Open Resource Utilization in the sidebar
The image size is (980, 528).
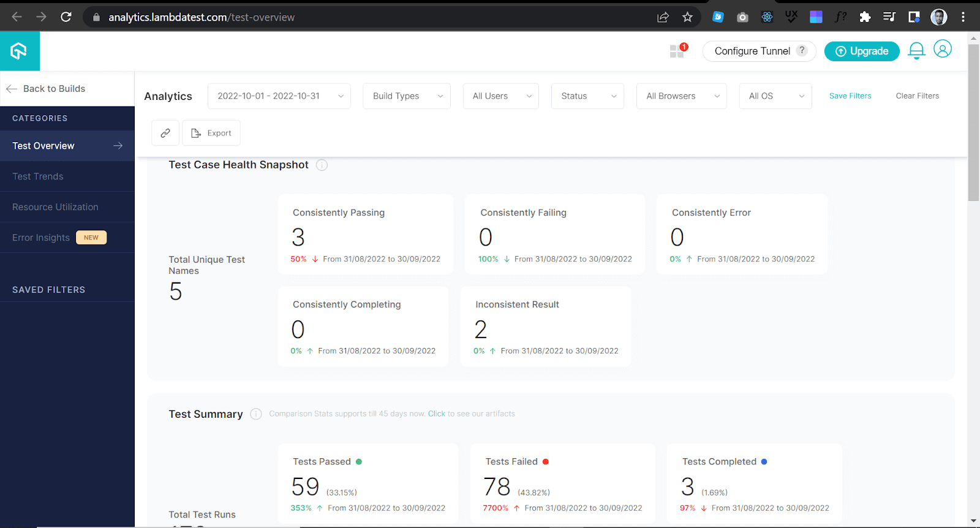[55, 207]
